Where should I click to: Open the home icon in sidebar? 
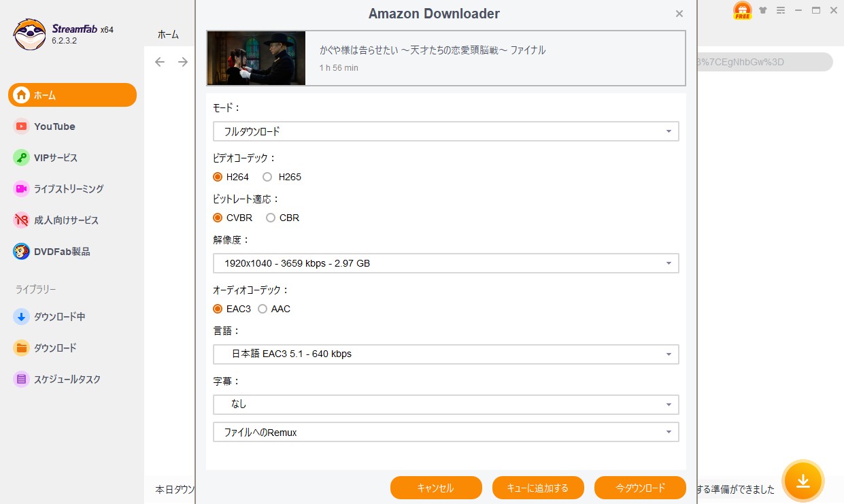coord(22,95)
